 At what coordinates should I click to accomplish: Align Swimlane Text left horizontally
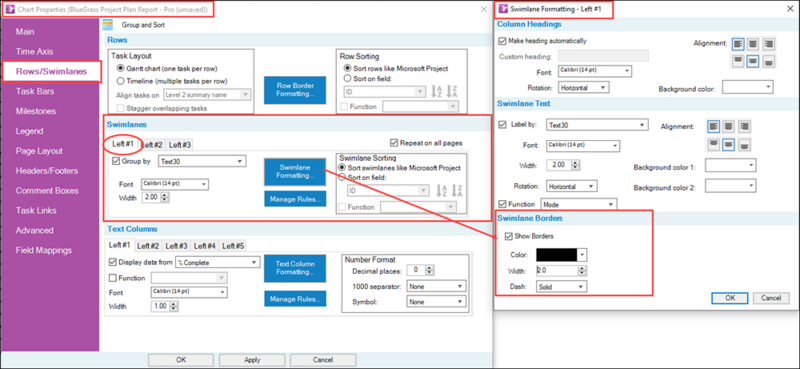[x=714, y=126]
